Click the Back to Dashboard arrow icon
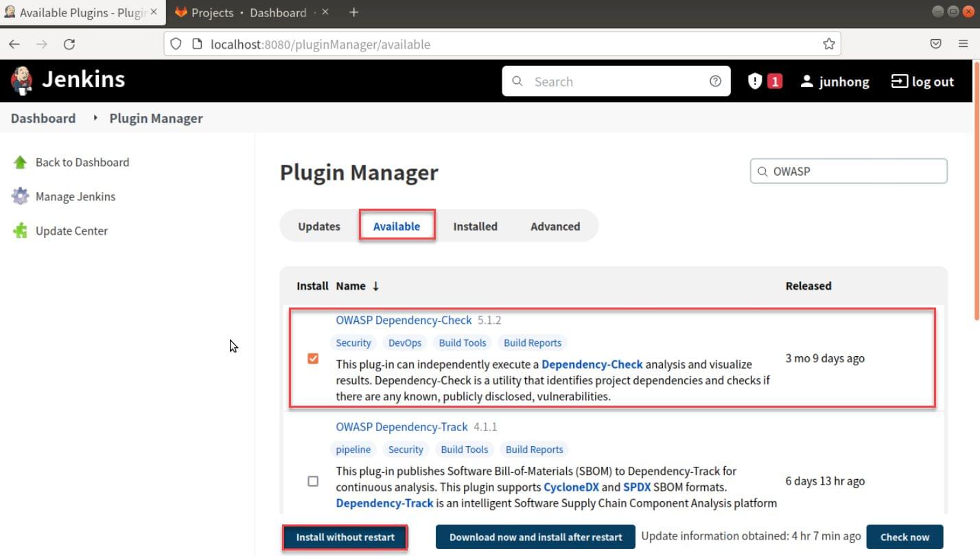 pyautogui.click(x=20, y=163)
